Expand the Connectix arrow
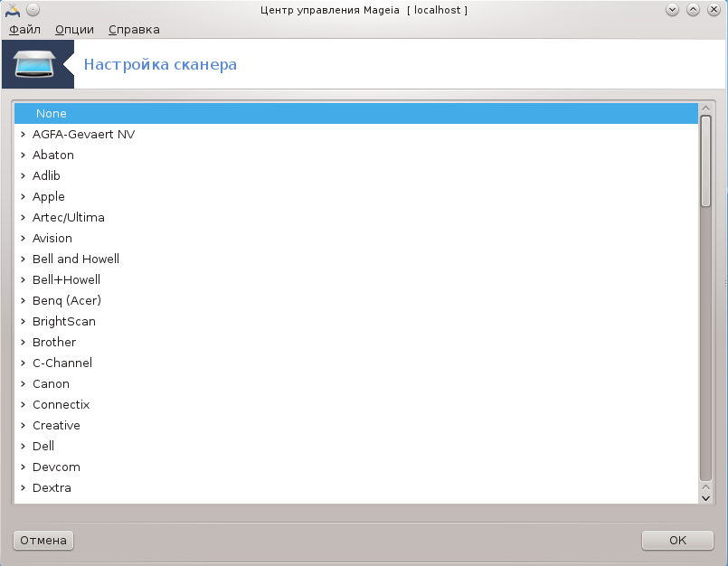 click(23, 404)
